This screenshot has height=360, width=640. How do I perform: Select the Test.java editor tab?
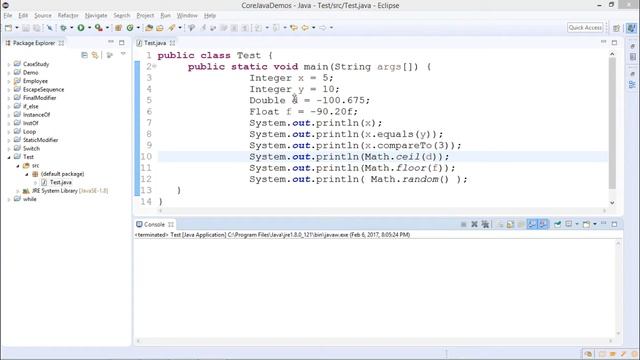[155, 43]
